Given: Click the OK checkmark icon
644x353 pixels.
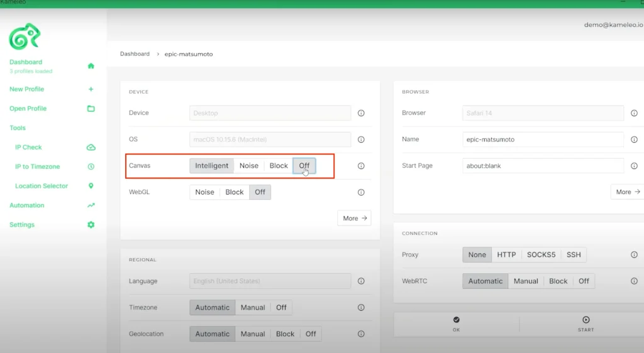Looking at the screenshot, I should [x=457, y=320].
